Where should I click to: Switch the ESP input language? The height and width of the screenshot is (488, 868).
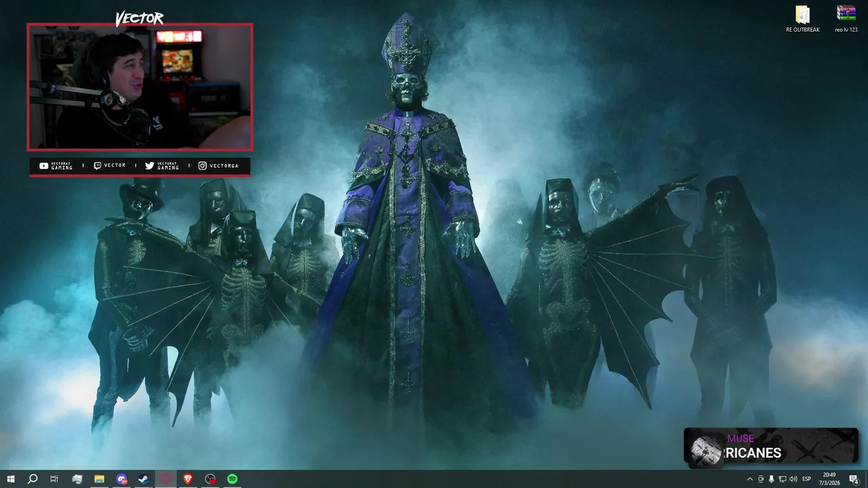coord(807,479)
